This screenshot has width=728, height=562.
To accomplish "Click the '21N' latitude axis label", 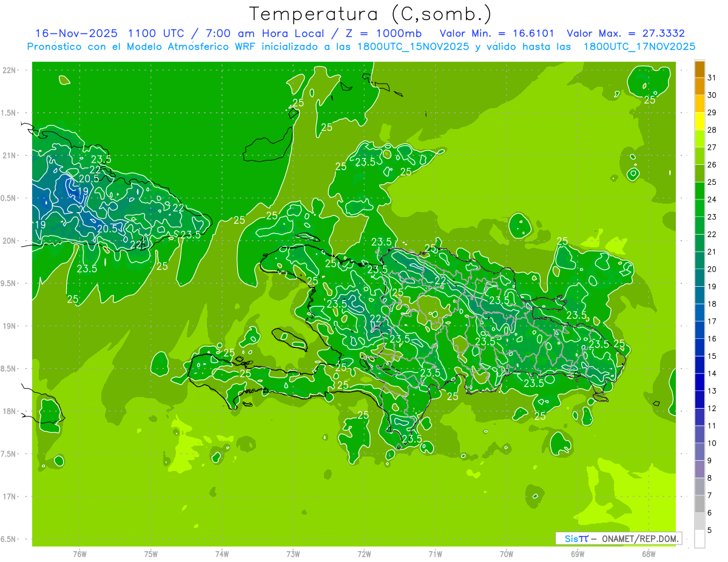I will [9, 155].
